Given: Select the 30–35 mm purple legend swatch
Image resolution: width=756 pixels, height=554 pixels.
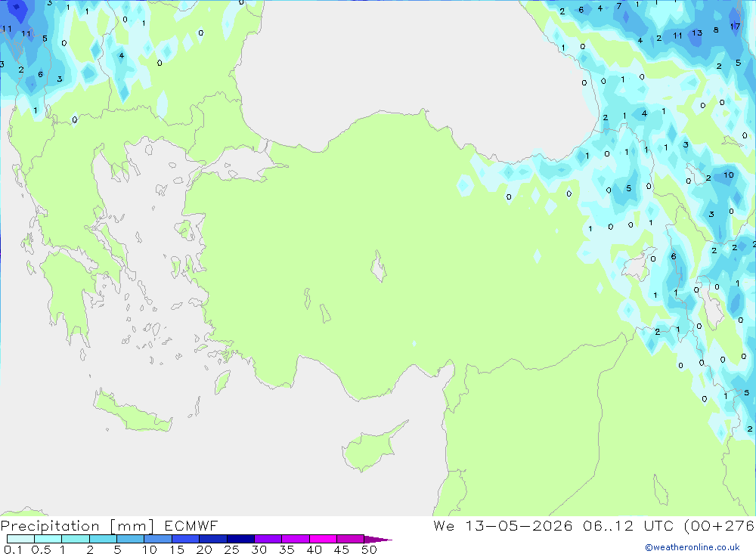Looking at the screenshot, I should pyautogui.click(x=268, y=539).
